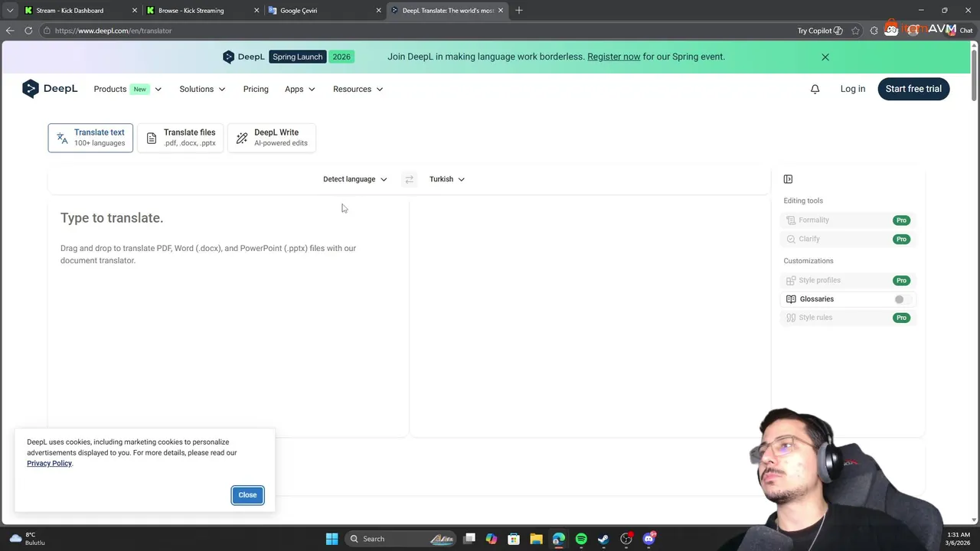Close the DeepL Translate tab
The width and height of the screenshot is (980, 551).
pos(500,11)
